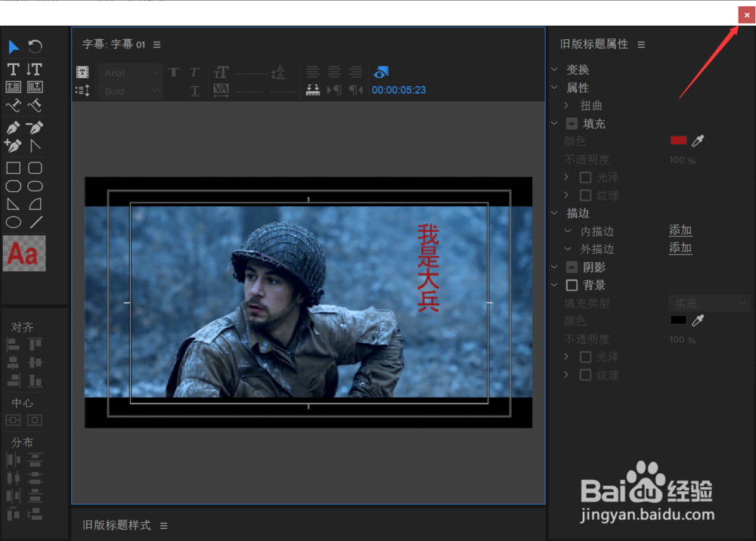Select the Path Type tool
This screenshot has height=541, width=756.
pyautogui.click(x=14, y=106)
